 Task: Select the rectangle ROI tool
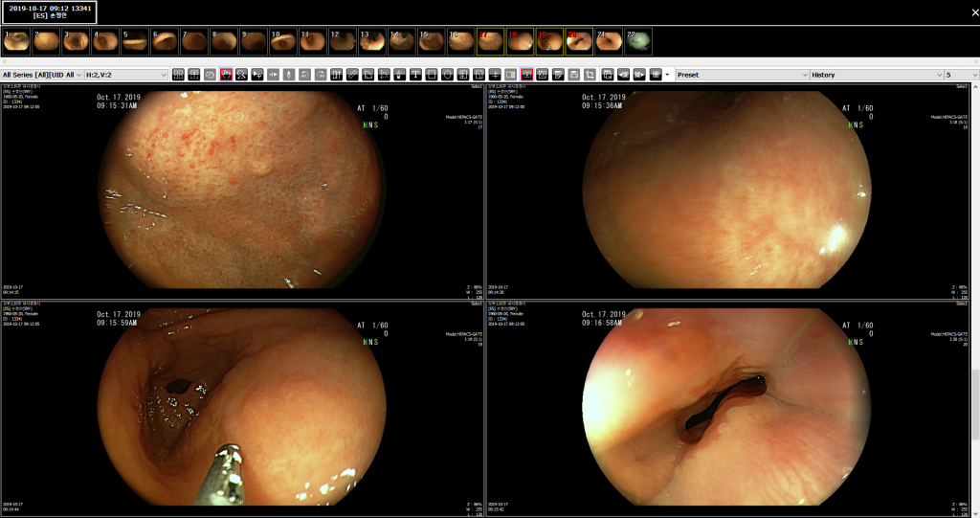[x=432, y=75]
